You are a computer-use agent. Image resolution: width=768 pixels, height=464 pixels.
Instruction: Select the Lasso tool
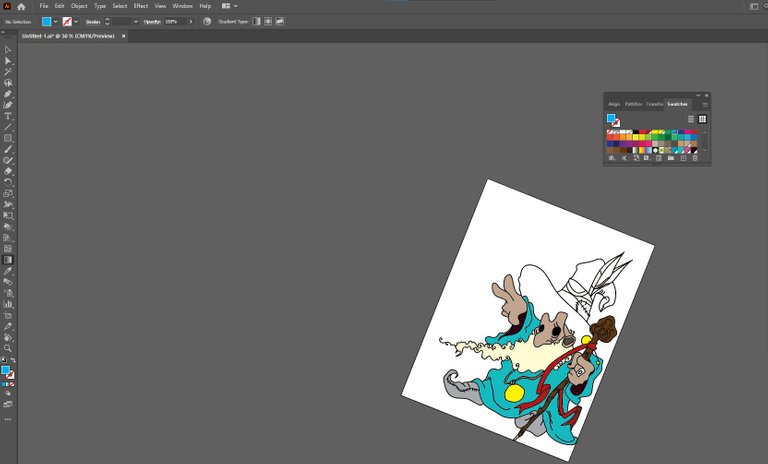(8, 83)
